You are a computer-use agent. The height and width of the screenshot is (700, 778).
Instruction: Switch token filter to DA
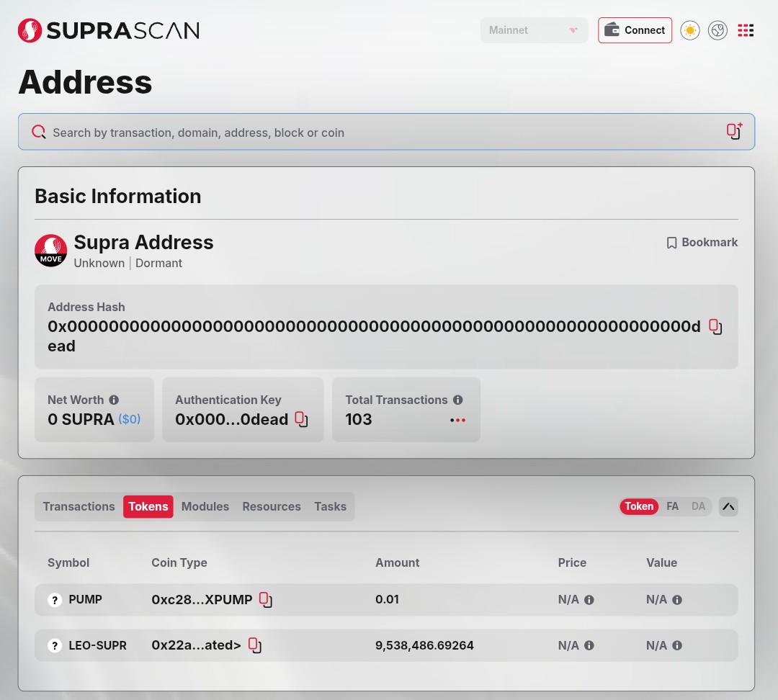click(x=698, y=506)
